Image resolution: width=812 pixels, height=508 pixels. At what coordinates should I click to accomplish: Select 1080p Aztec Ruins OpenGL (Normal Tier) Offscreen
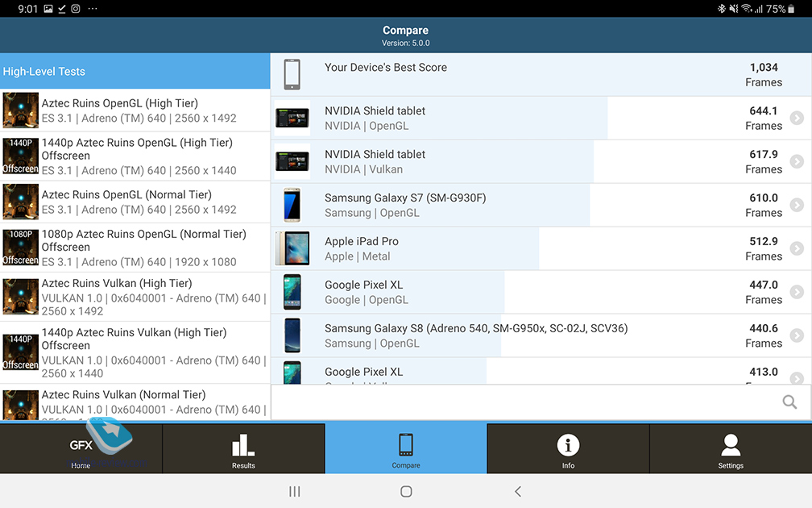135,248
